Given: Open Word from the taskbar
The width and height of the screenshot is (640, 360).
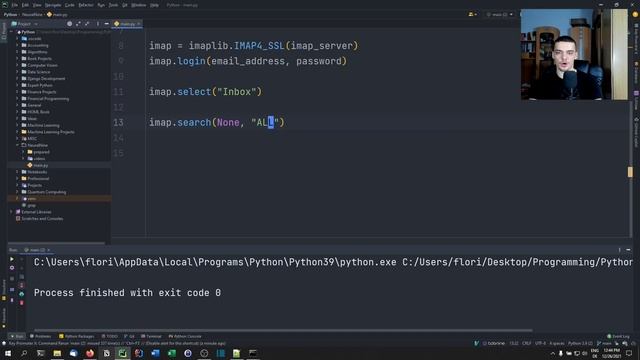Looking at the screenshot, I should (155, 353).
